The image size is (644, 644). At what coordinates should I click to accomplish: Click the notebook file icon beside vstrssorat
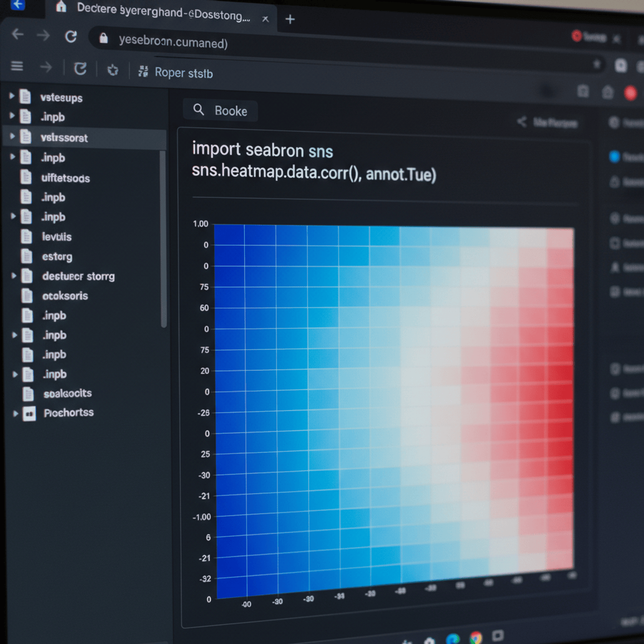(26, 137)
